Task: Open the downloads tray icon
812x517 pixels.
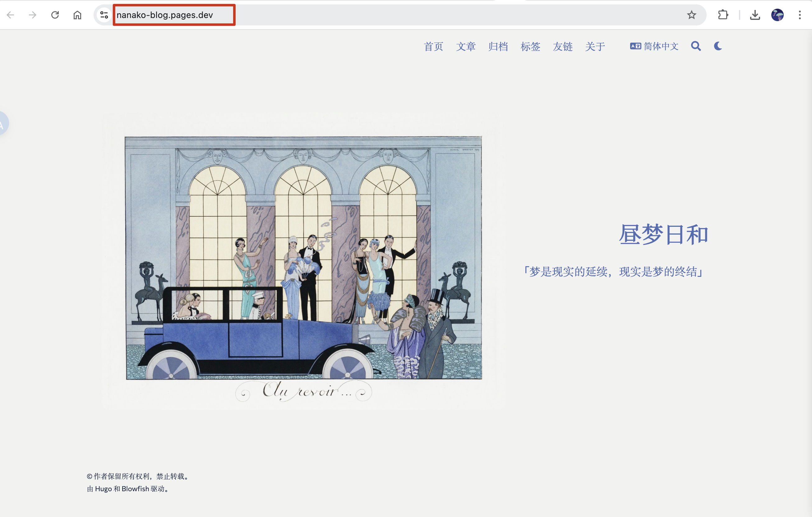Action: pos(755,15)
